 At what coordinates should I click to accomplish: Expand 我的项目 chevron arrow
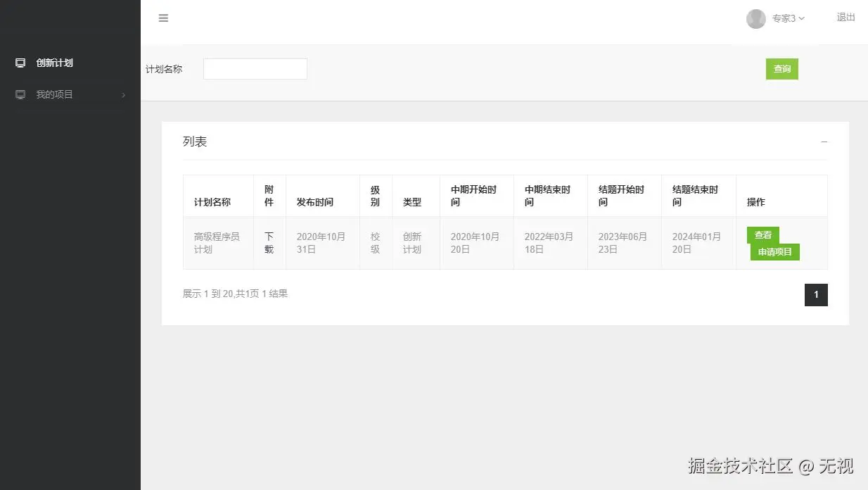(x=124, y=94)
